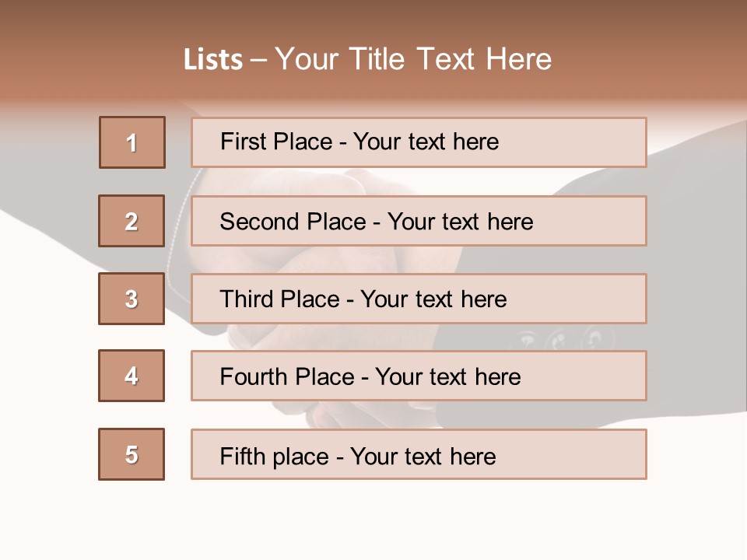This screenshot has width=747, height=560.
Task: Click the First Place text box
Action: click(x=419, y=142)
